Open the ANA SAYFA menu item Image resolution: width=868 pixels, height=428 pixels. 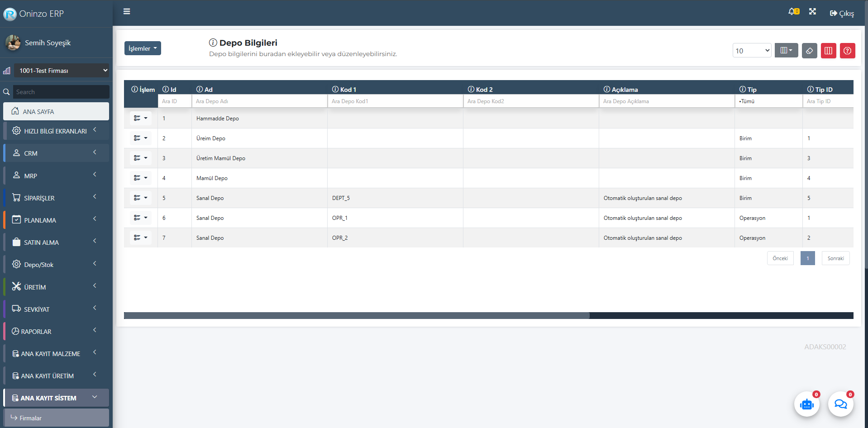[56, 111]
